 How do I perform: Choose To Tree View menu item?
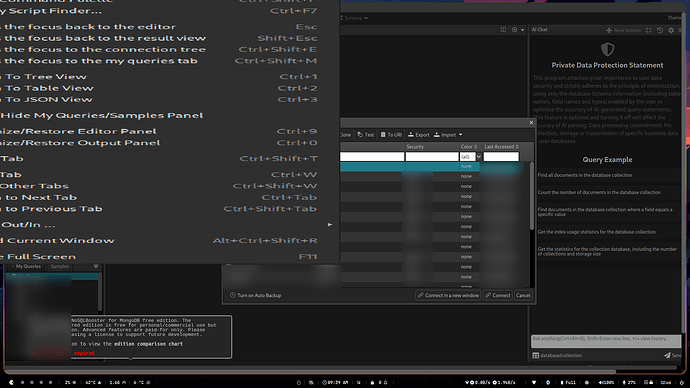point(169,77)
